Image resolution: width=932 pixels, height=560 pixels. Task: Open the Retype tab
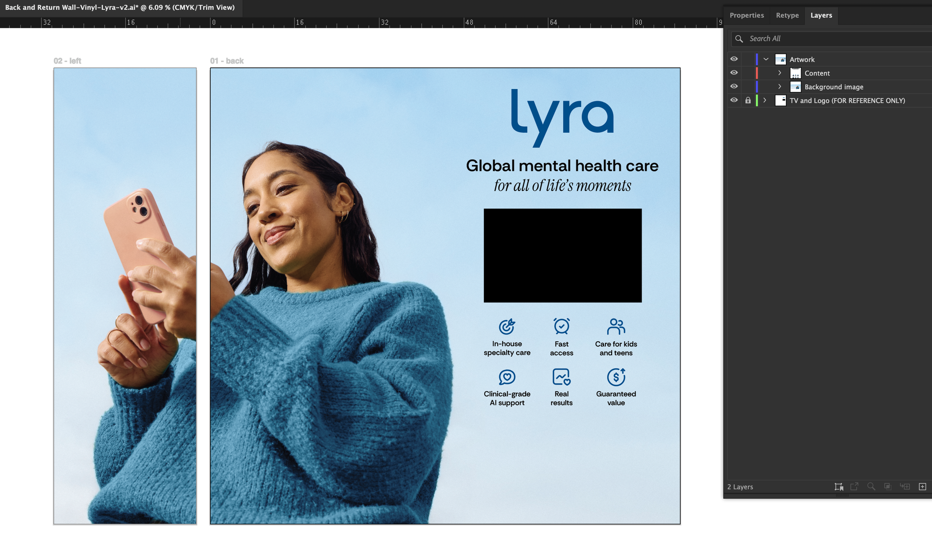(x=787, y=15)
